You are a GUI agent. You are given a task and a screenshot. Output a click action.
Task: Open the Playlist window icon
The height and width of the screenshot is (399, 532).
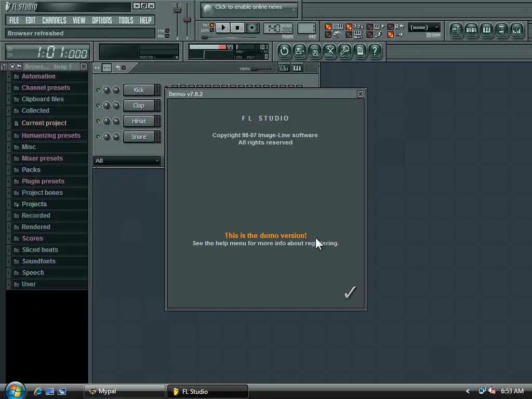pyautogui.click(x=456, y=31)
